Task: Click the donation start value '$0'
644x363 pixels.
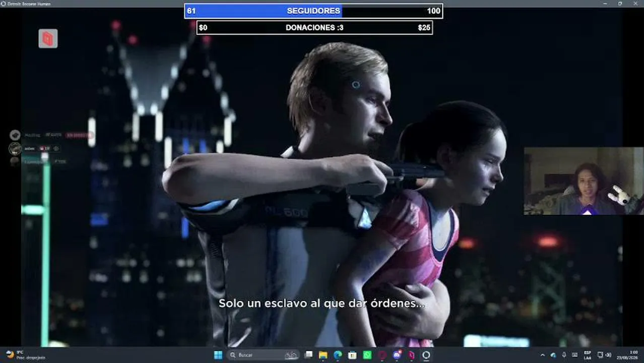Action: point(203,27)
